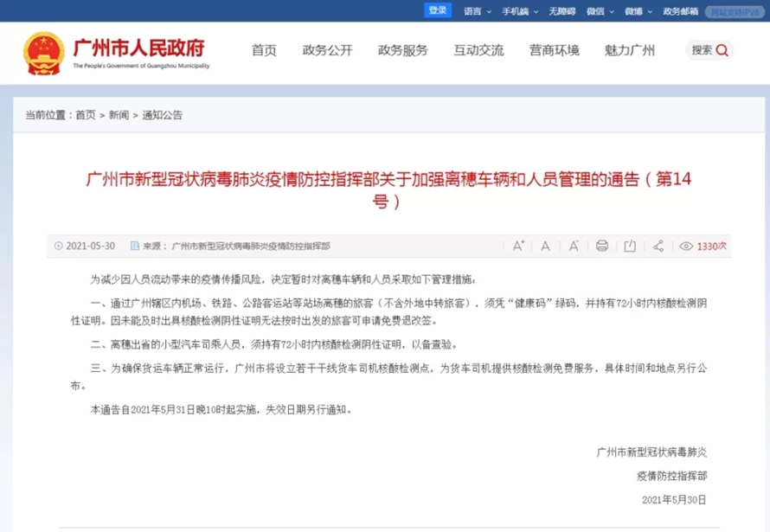Click the share article icon
The height and width of the screenshot is (532, 770).
pos(658,246)
